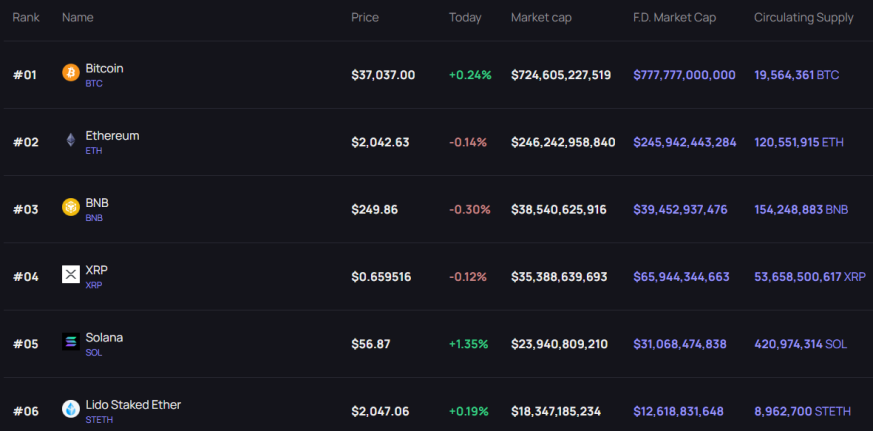Click the Bitcoin coin logo icon

coord(71,73)
